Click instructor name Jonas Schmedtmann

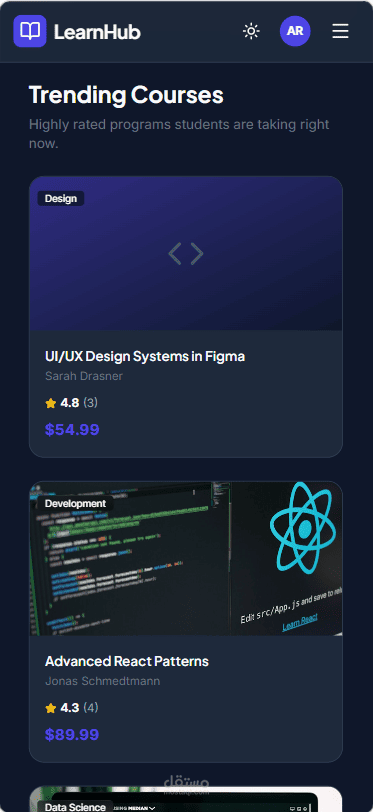click(x=103, y=681)
